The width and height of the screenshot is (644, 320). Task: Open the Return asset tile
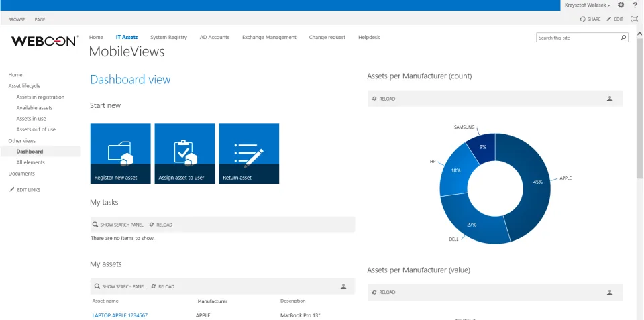(249, 154)
